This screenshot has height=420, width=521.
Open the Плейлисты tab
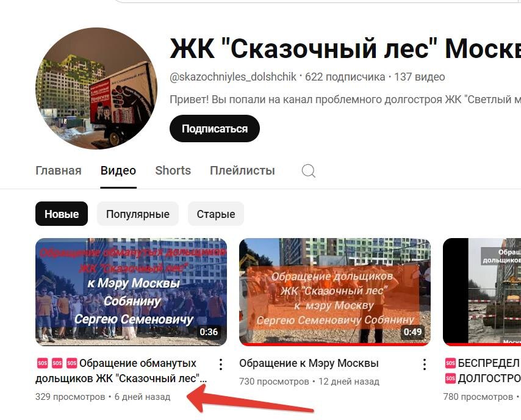[242, 170]
